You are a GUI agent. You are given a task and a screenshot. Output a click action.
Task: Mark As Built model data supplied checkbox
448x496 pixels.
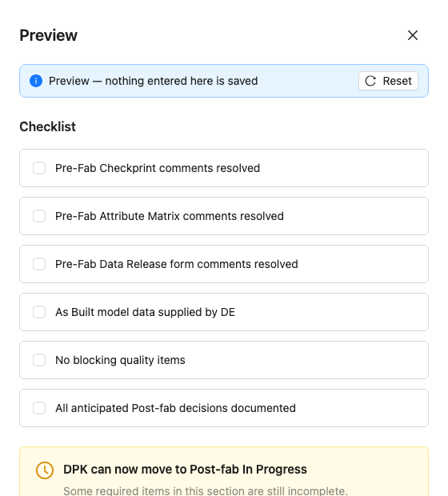[x=39, y=312]
